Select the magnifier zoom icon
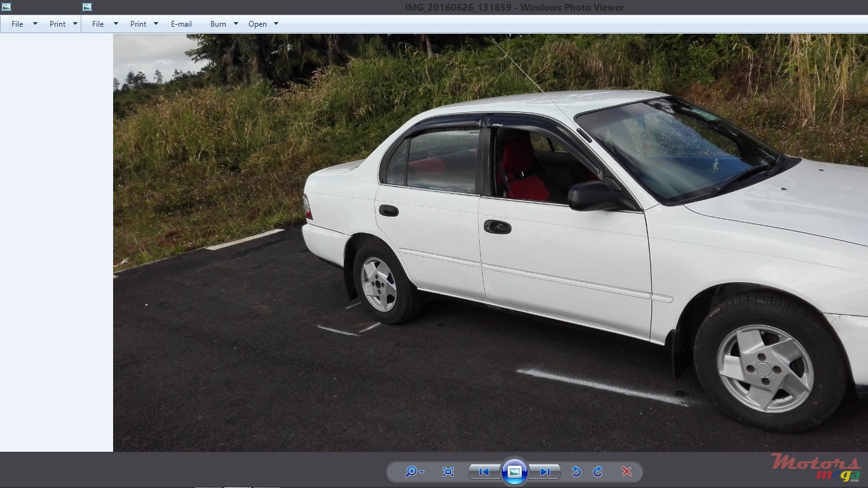This screenshot has width=868, height=488. (x=410, y=471)
